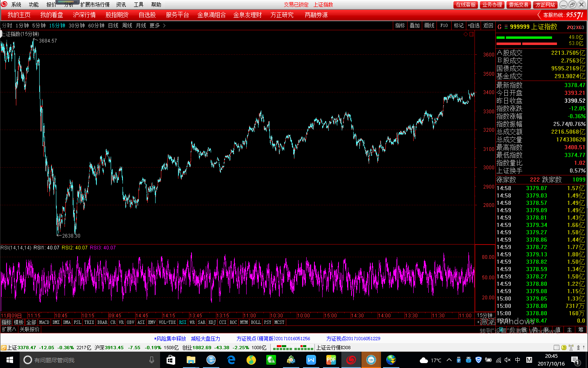Click the green-red market breadth bars in status bar
Viewport: 588px width, 368px height.
point(293,348)
